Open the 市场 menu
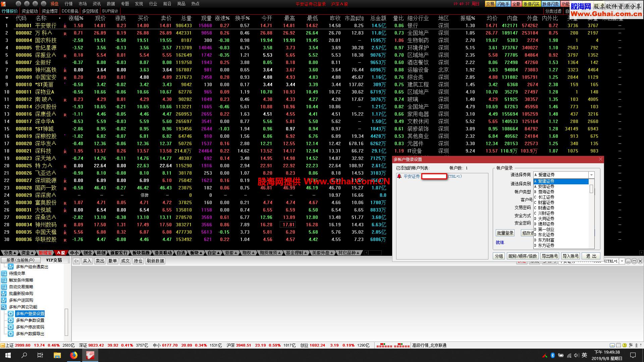This screenshot has width=644, height=362. [83, 4]
